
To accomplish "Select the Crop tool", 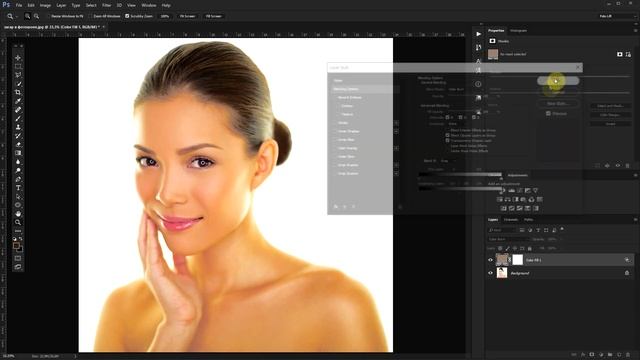I will pyautogui.click(x=18, y=92).
